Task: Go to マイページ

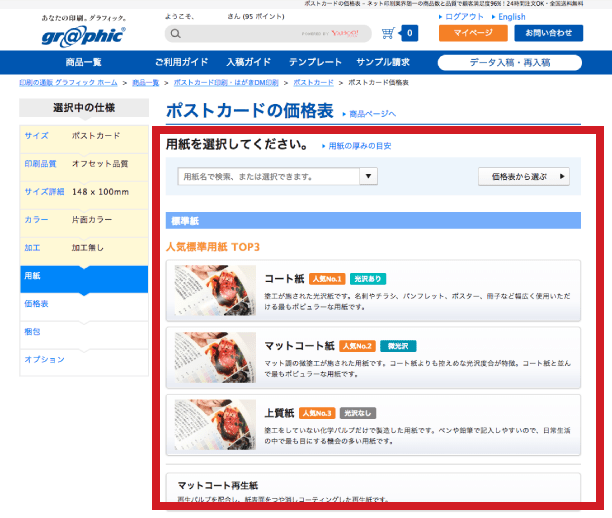Action: [x=472, y=34]
